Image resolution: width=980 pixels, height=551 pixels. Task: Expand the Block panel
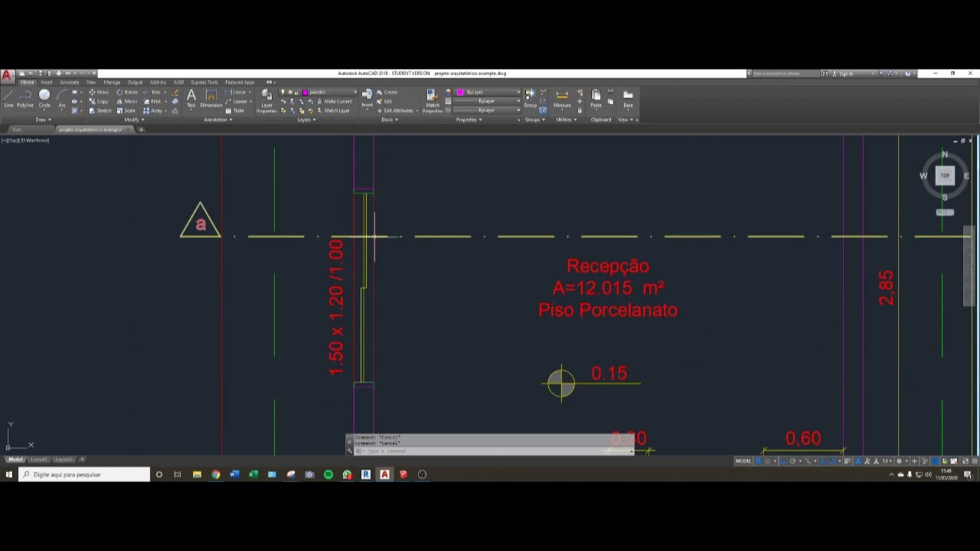pyautogui.click(x=389, y=119)
